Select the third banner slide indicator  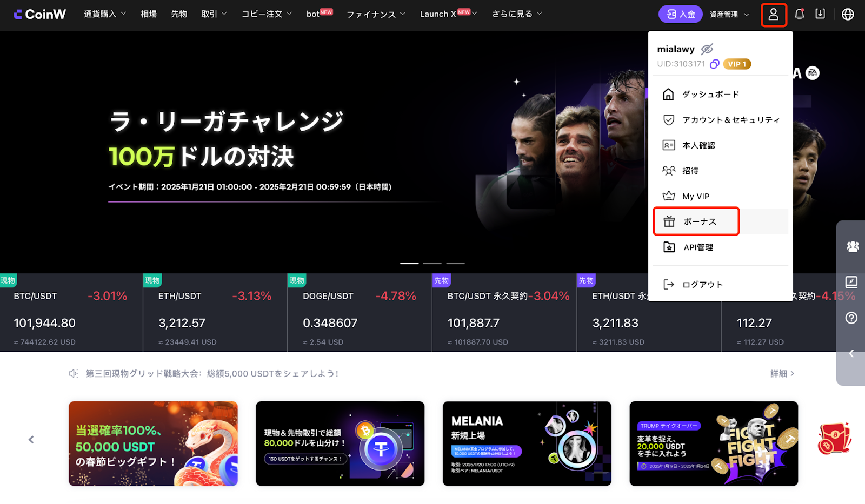click(456, 263)
